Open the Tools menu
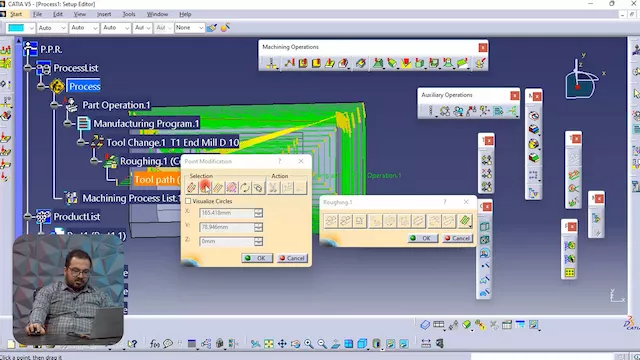The height and width of the screenshot is (360, 640). click(129, 14)
